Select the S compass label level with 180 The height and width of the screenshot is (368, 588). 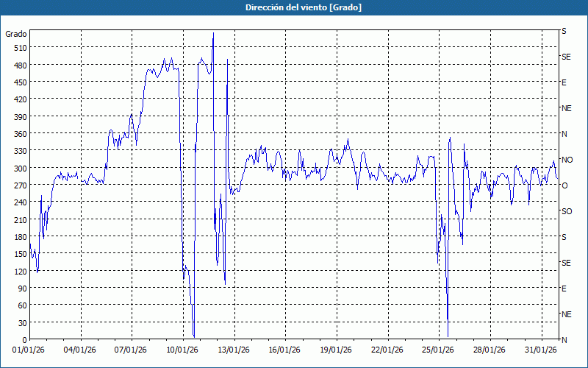click(564, 237)
